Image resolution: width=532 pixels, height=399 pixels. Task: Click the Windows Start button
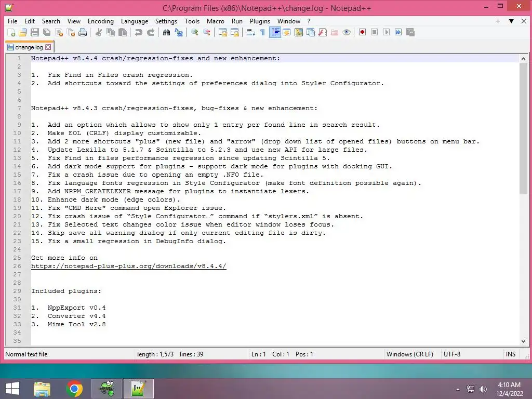pyautogui.click(x=12, y=389)
